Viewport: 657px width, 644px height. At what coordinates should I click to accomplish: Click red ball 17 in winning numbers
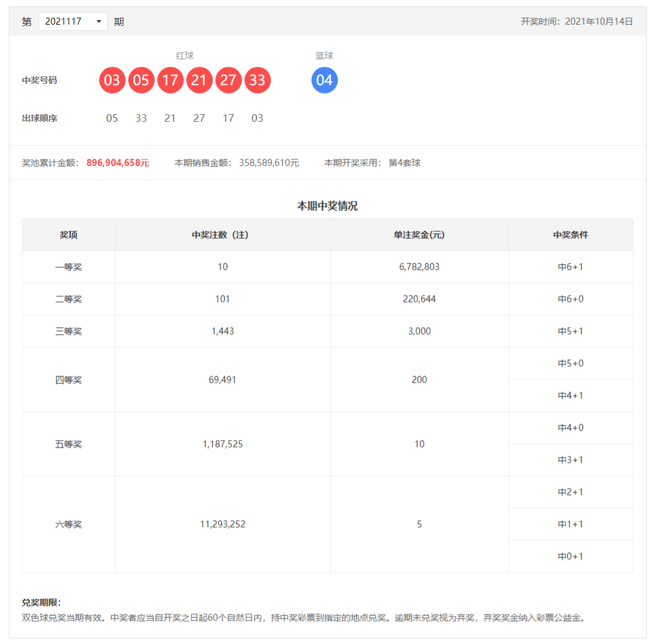pyautogui.click(x=170, y=80)
